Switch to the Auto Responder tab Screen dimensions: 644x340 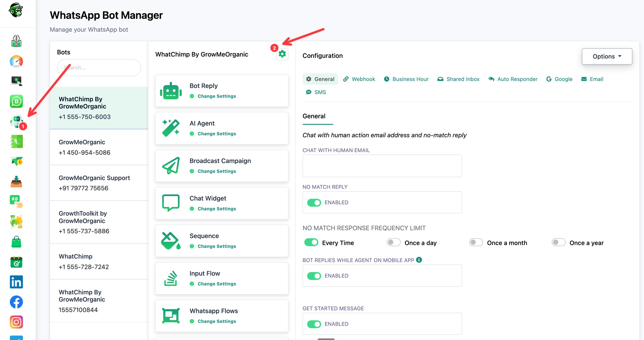pyautogui.click(x=513, y=79)
